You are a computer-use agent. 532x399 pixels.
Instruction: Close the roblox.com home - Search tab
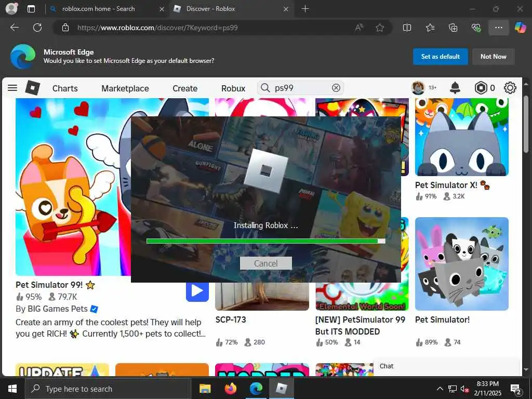[162, 9]
